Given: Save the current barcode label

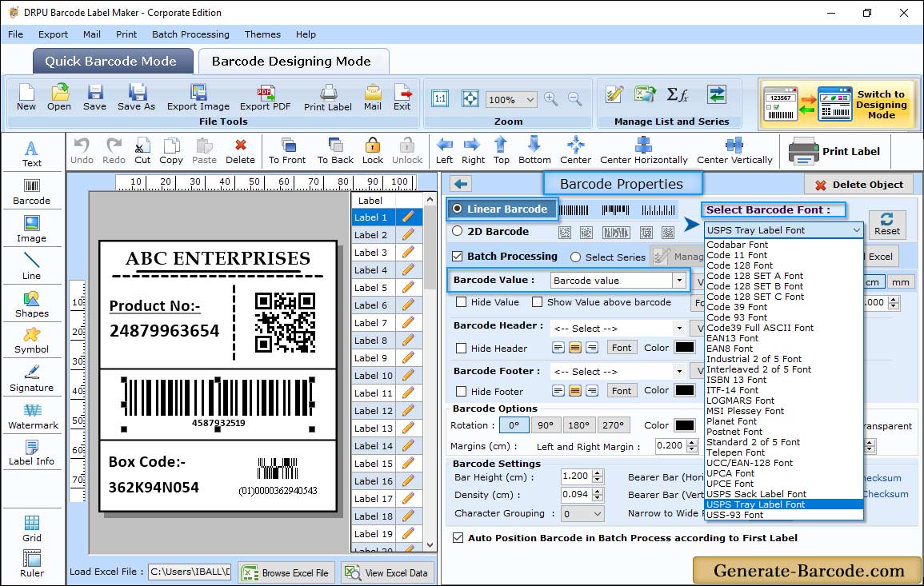Looking at the screenshot, I should [x=94, y=98].
